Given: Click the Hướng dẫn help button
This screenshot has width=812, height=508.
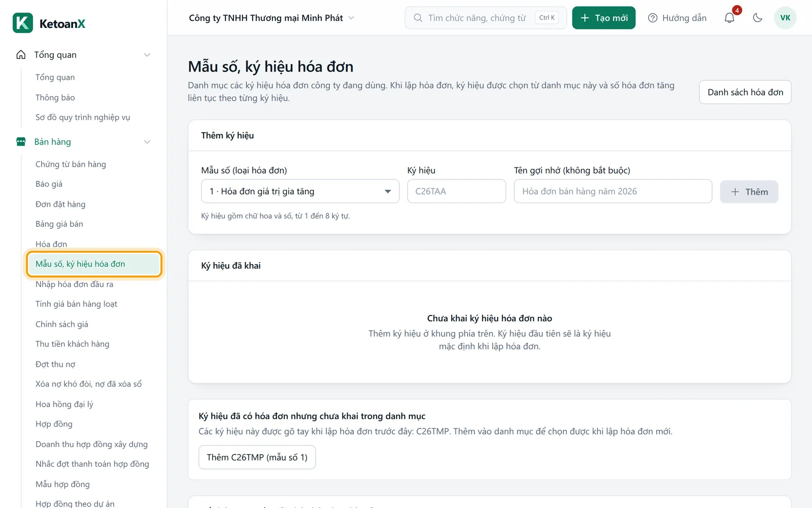Looking at the screenshot, I should tap(677, 18).
